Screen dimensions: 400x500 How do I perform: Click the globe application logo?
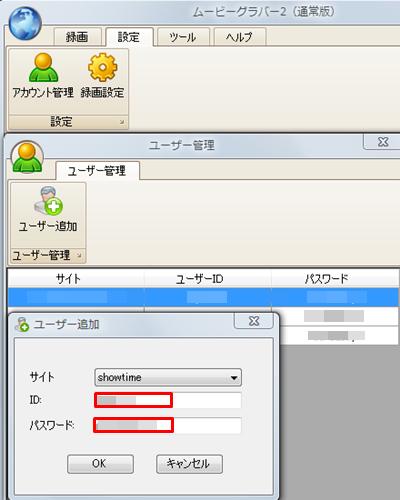25,23
